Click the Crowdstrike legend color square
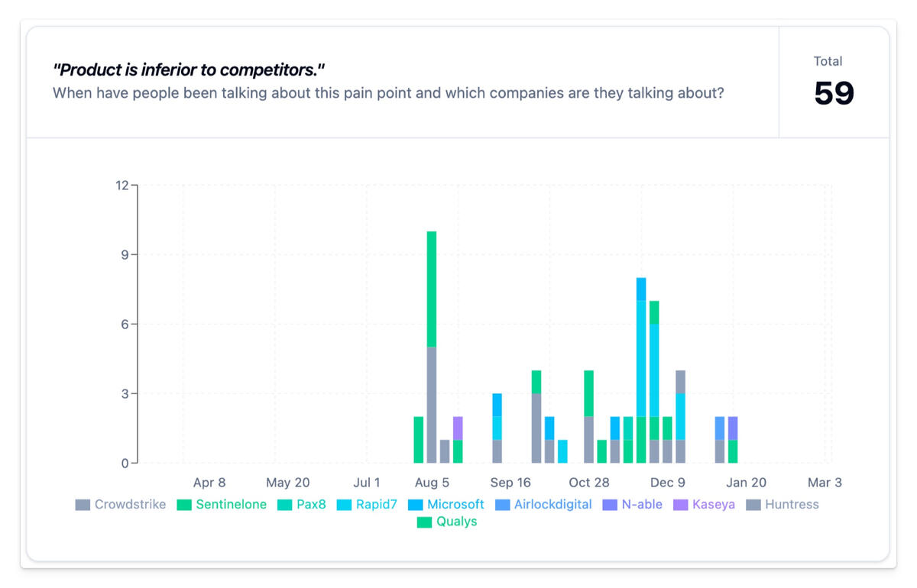 83,505
